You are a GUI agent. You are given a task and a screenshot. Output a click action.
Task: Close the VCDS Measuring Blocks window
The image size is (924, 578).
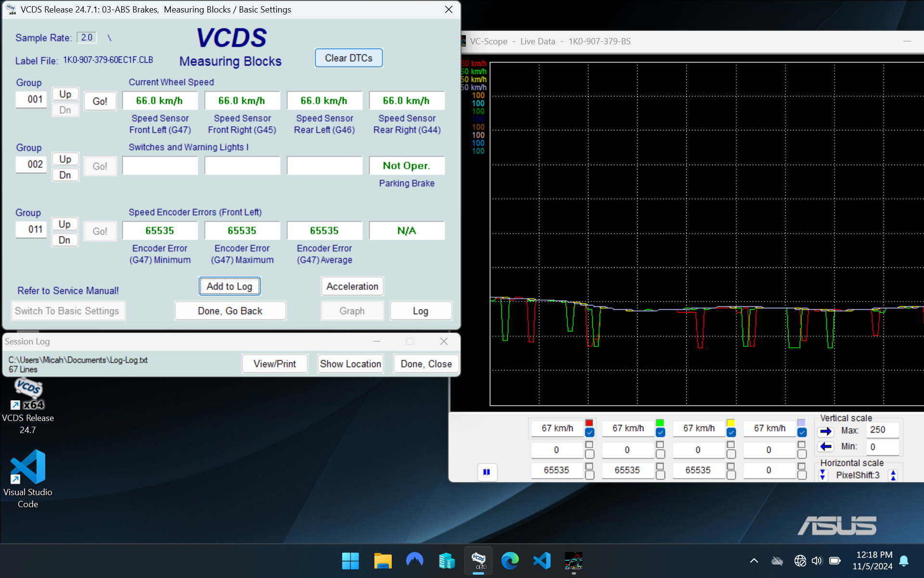point(449,10)
